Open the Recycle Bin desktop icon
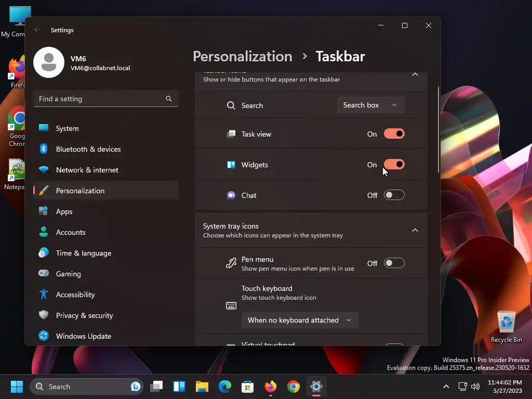The height and width of the screenshot is (399, 532). point(506,327)
